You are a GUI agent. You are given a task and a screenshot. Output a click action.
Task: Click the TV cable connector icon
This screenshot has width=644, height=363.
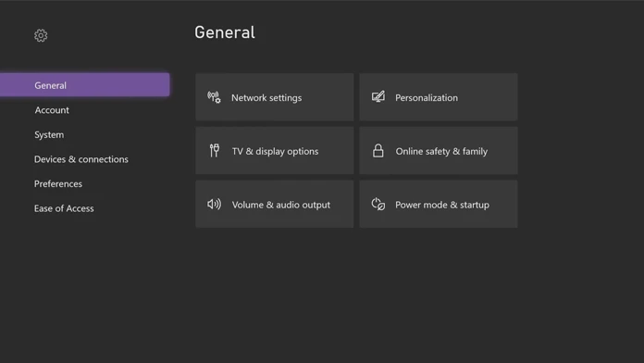[215, 150]
